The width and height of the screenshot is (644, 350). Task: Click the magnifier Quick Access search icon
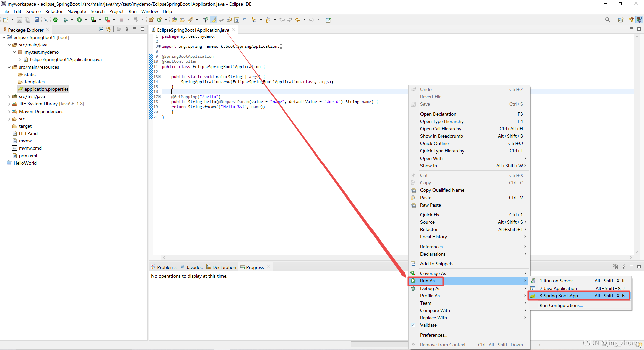[x=608, y=20]
